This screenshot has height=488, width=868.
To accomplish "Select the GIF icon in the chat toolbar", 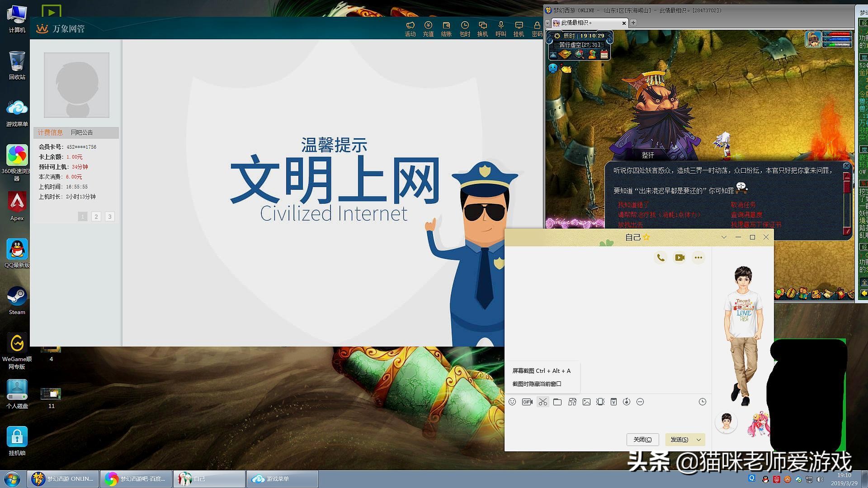I will 527,402.
